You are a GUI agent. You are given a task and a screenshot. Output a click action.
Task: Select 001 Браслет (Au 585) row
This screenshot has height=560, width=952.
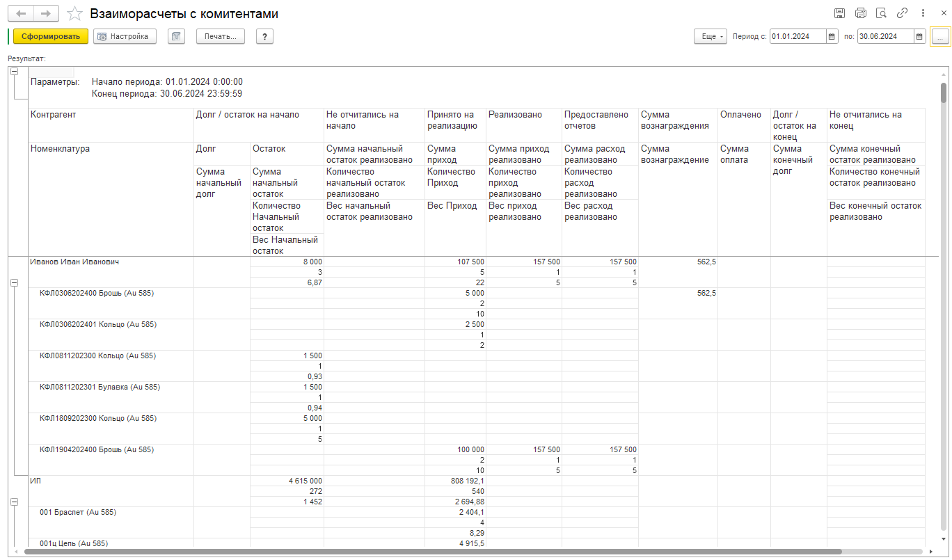(78, 512)
